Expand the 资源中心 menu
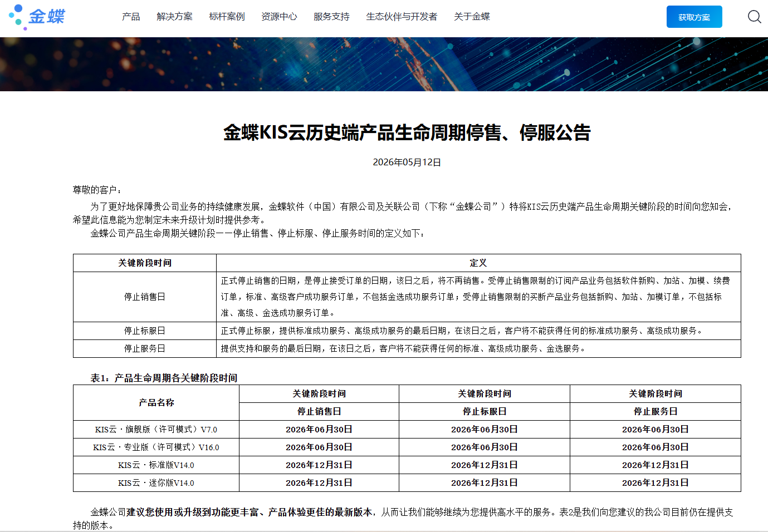 (x=279, y=17)
